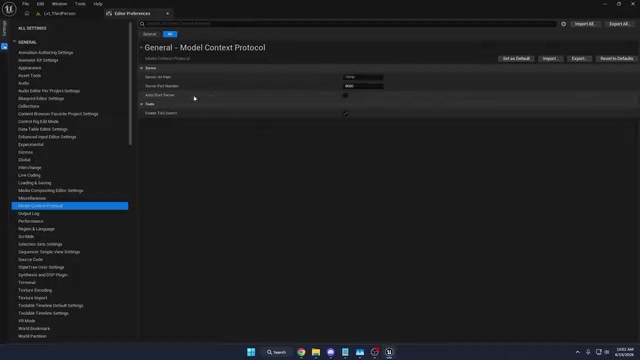Open Texture Encoding settings
The height and width of the screenshot is (360, 640).
[35, 290]
